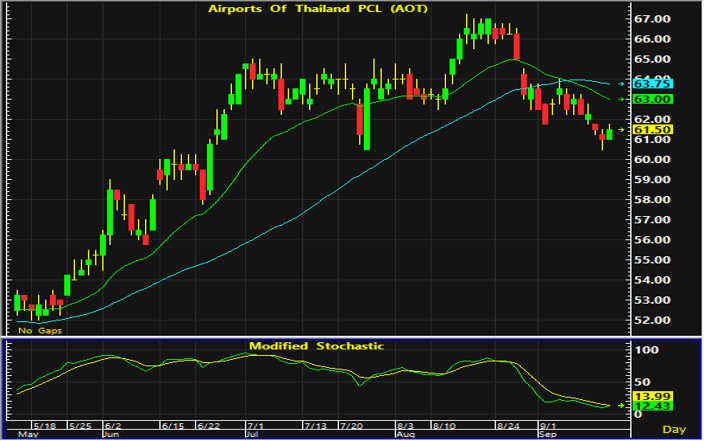Click the No Gaps label
Image resolution: width=704 pixels, height=441 pixels.
pos(40,331)
